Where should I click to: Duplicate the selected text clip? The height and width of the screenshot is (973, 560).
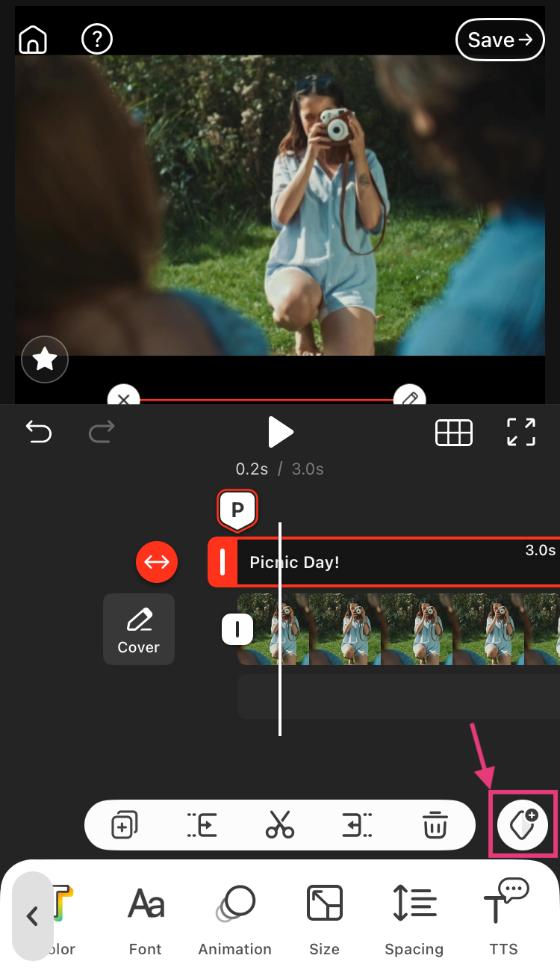[122, 826]
